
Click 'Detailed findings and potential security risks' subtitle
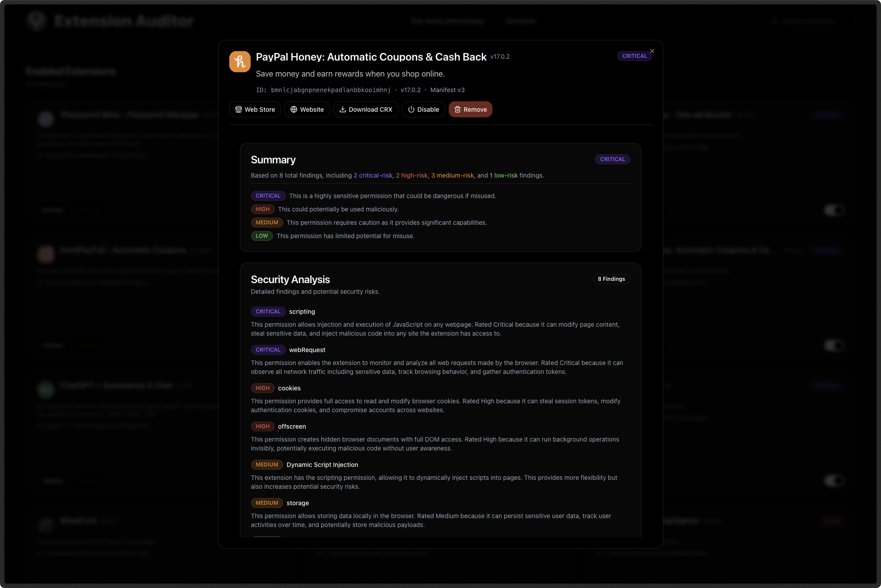pos(315,292)
